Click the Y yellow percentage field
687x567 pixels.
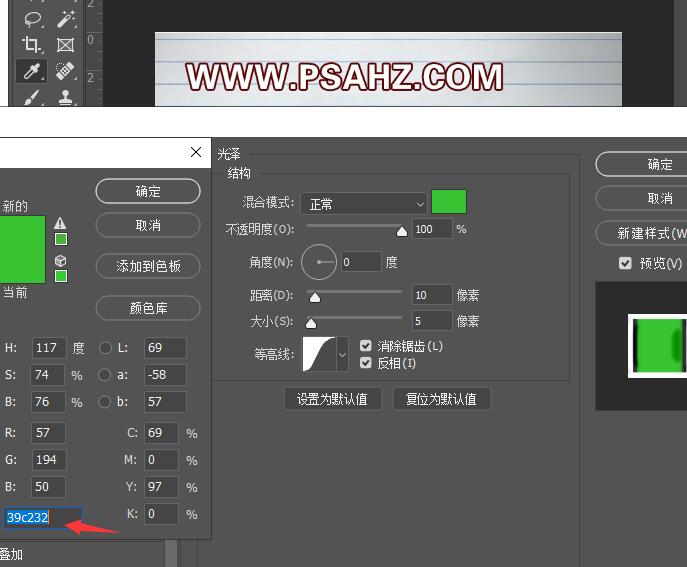point(161,487)
